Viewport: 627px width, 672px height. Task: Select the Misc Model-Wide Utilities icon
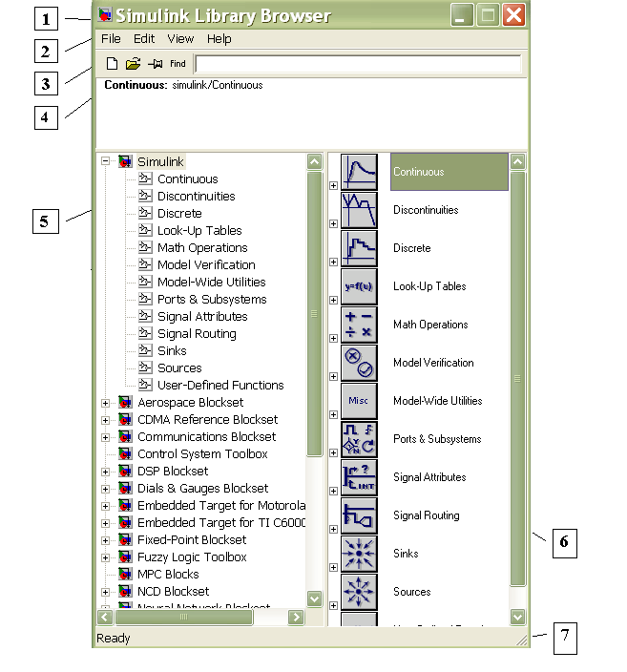coord(359,401)
